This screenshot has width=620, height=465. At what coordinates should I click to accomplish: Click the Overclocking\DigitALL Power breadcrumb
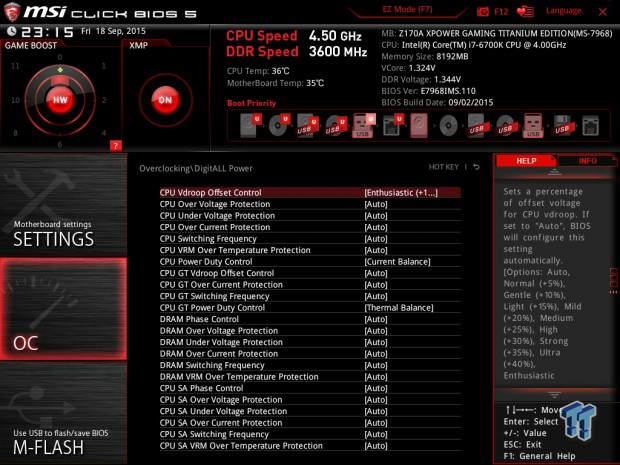(196, 168)
